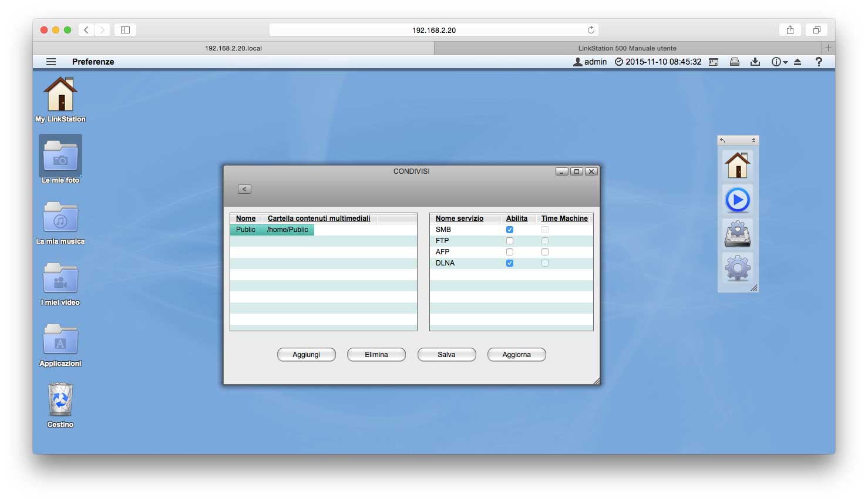Click the disk drive icon in the top bar
This screenshot has width=868, height=501.
pos(734,62)
